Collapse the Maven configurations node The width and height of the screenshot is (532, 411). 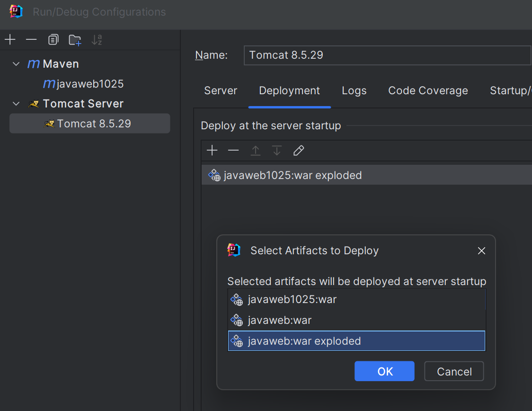[x=17, y=64]
